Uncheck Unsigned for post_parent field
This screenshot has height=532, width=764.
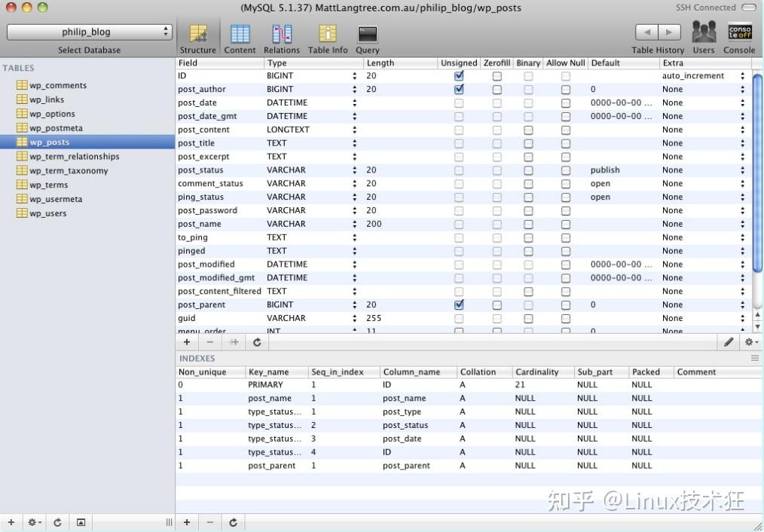(459, 304)
